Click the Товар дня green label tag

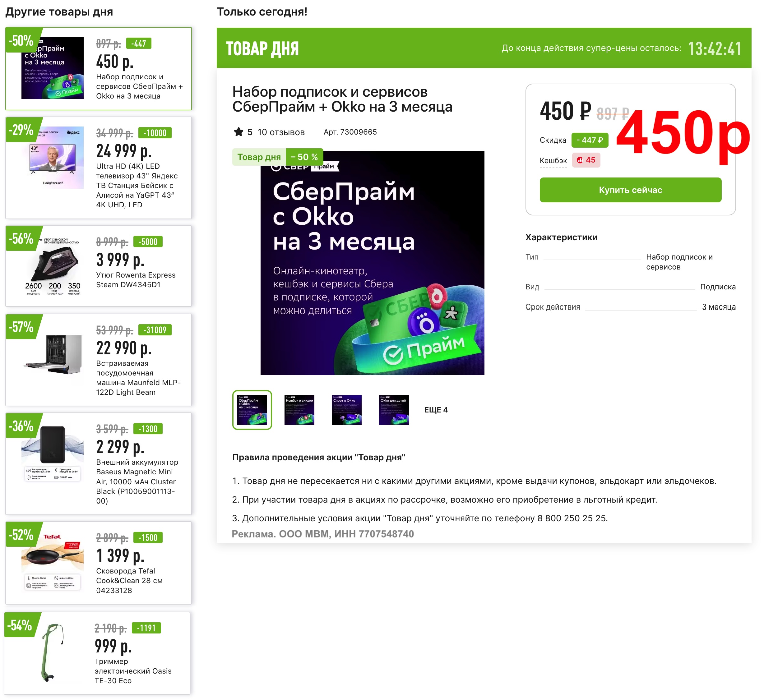point(259,157)
